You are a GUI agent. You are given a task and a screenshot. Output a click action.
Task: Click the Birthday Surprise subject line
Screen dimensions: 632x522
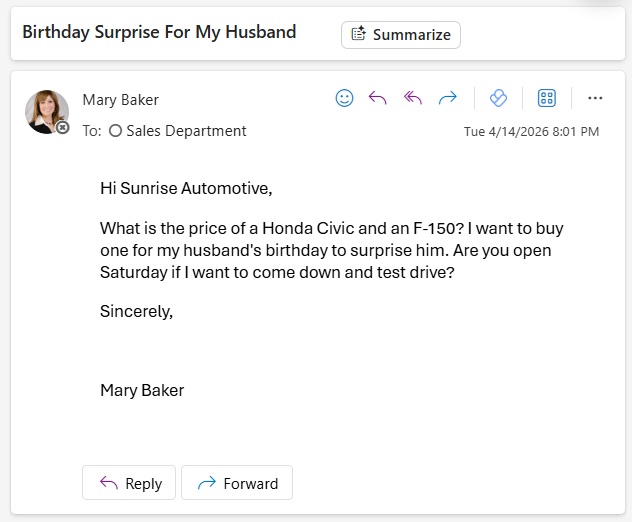(x=159, y=32)
